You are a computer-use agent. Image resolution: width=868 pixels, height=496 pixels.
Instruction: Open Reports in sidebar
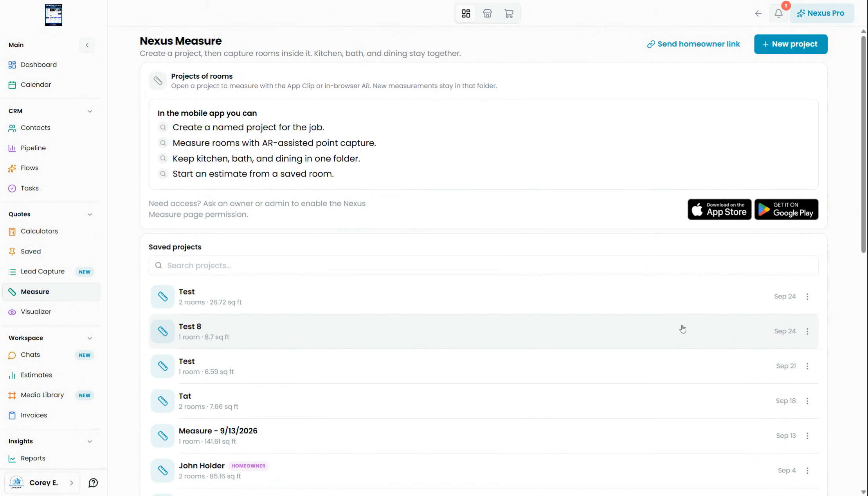pyautogui.click(x=51, y=458)
